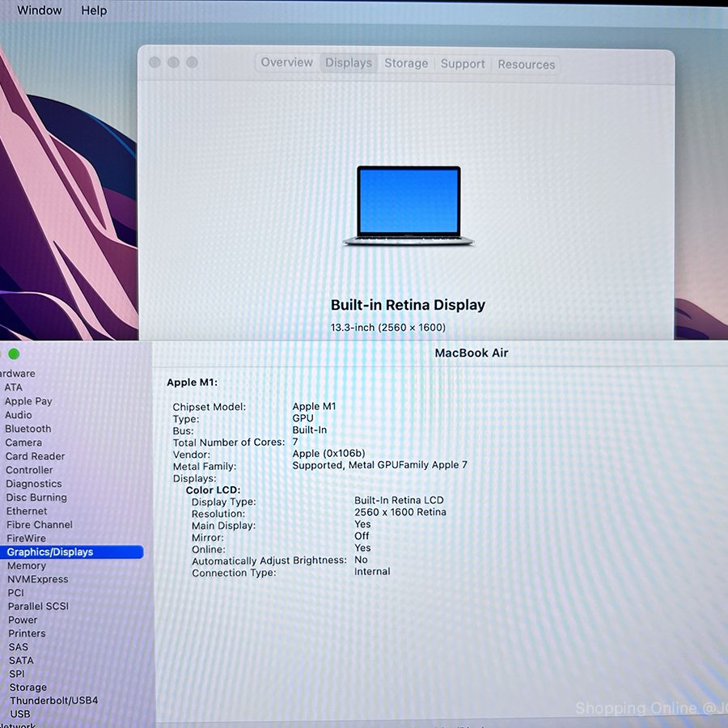Select Storage in the System Information sidebar
The width and height of the screenshot is (728, 728).
pos(28,687)
